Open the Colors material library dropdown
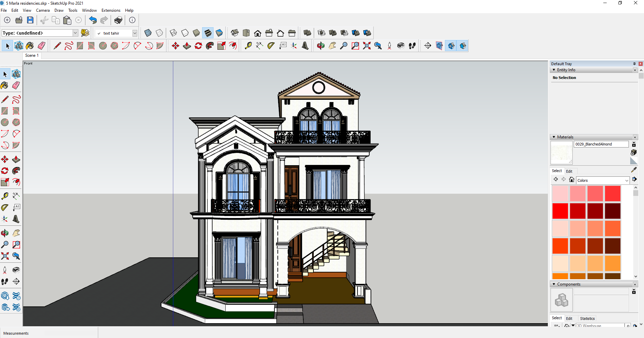The width and height of the screenshot is (644, 338). coord(602,180)
